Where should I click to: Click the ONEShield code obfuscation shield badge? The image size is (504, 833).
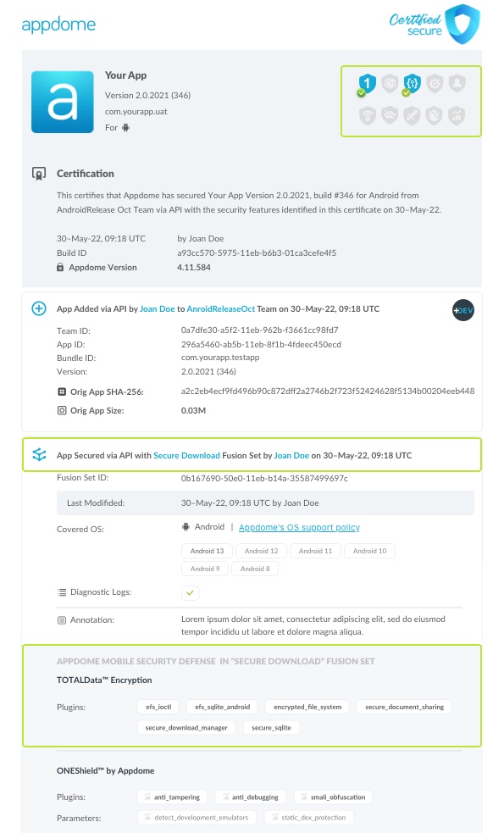point(412,83)
